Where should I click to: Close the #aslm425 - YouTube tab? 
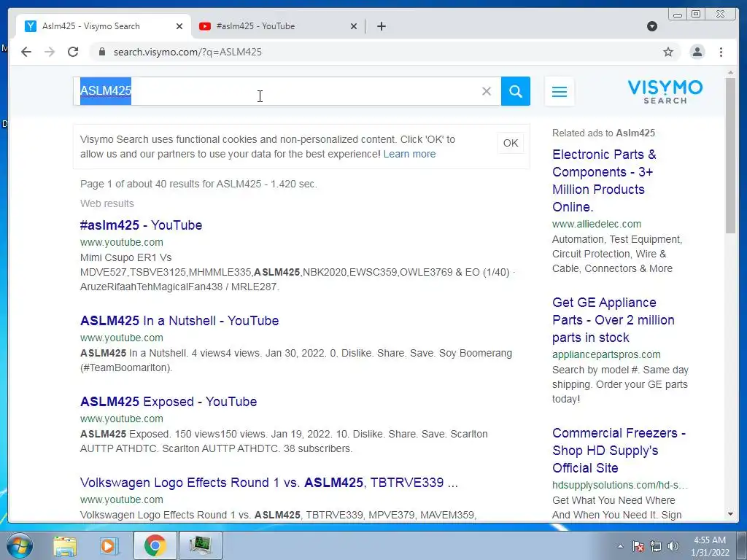coord(354,26)
